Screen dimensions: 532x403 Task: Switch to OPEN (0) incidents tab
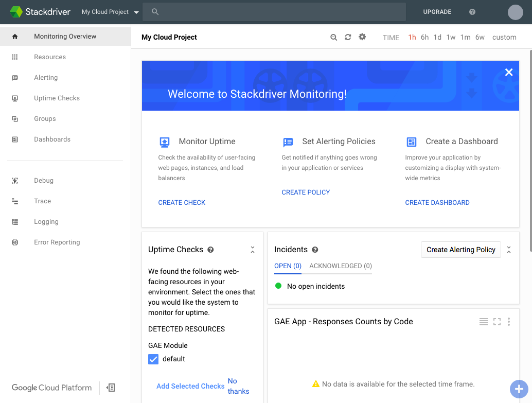click(288, 266)
